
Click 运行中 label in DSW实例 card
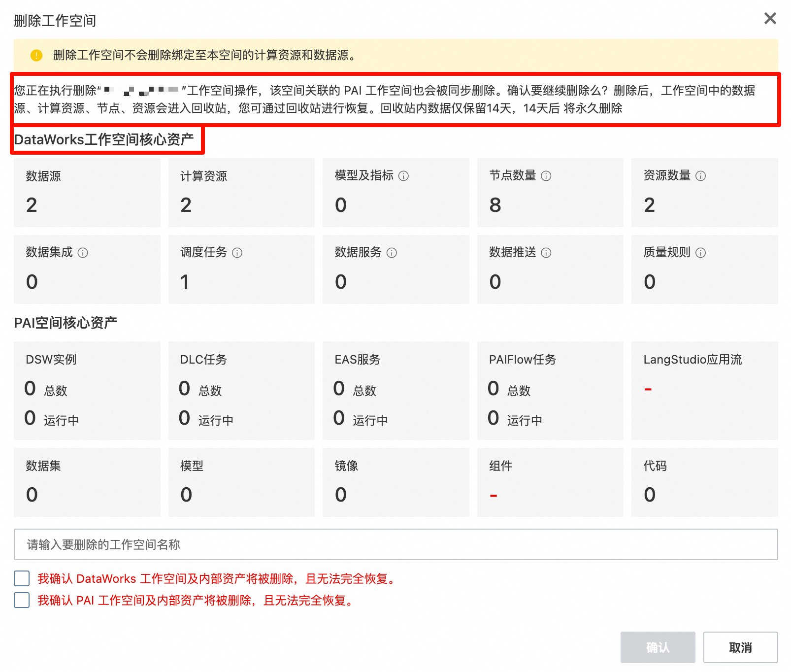[x=62, y=420]
